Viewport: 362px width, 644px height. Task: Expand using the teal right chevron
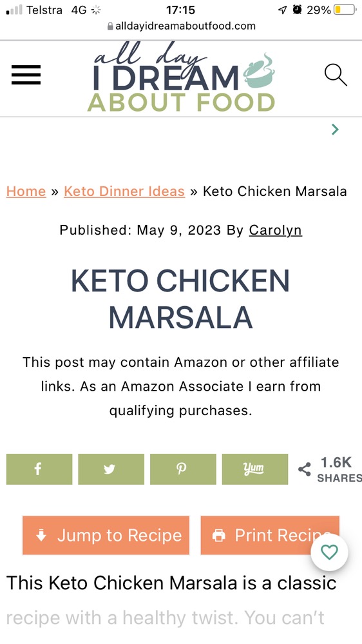335,130
